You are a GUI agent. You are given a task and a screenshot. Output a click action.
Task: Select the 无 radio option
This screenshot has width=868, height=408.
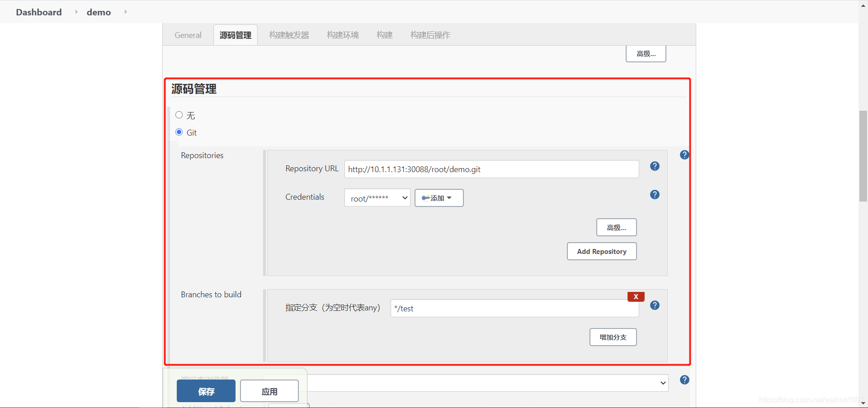[179, 115]
